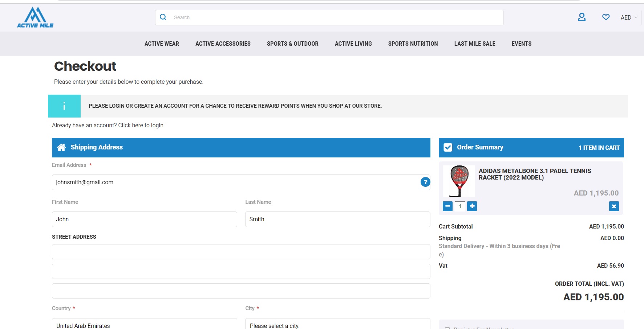Click the Shipping Address house icon
Viewport: 644px width, 329px height.
pos(61,147)
